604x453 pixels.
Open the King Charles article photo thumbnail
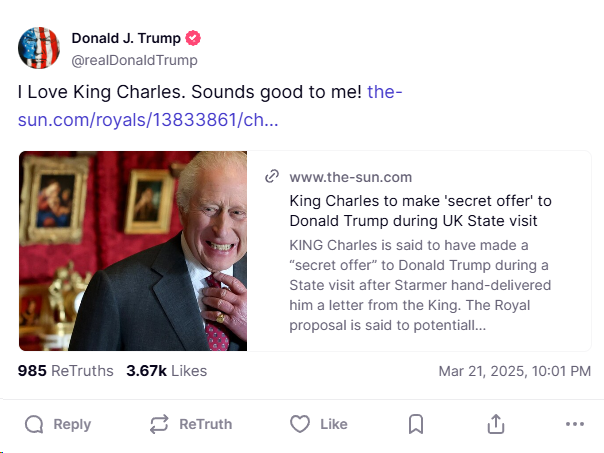133,250
